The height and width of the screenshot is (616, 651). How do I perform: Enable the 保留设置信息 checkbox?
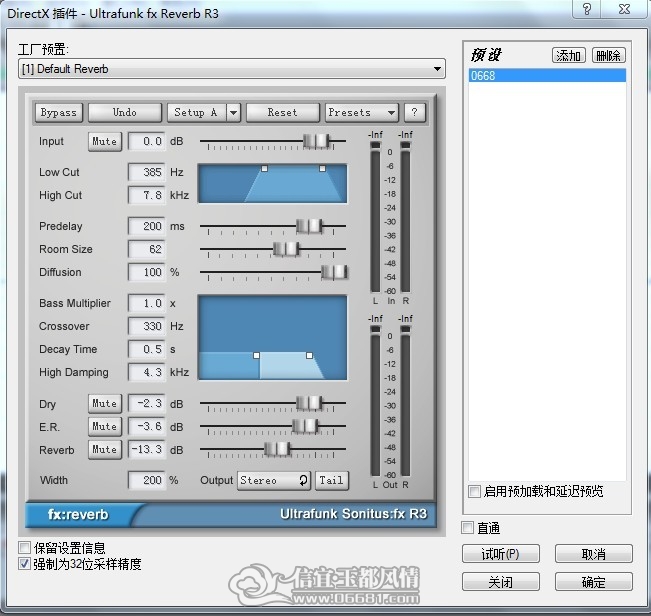click(24, 548)
